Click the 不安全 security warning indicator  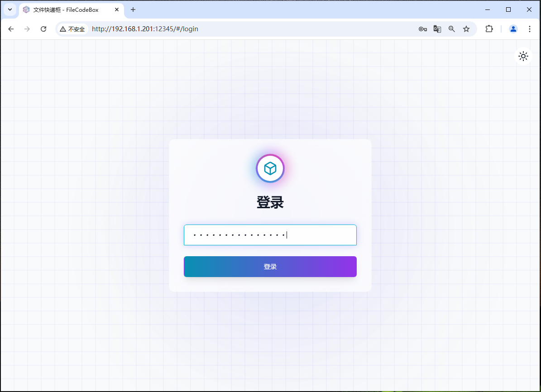tap(72, 29)
